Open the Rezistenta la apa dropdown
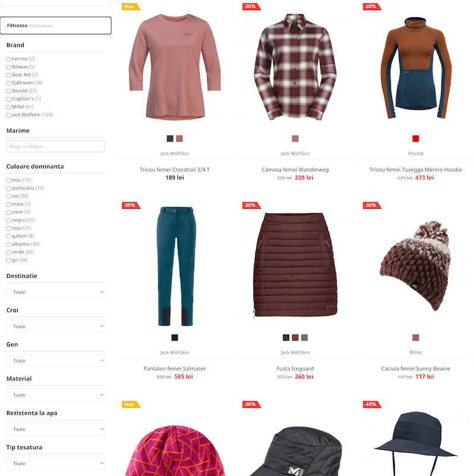 click(x=56, y=429)
